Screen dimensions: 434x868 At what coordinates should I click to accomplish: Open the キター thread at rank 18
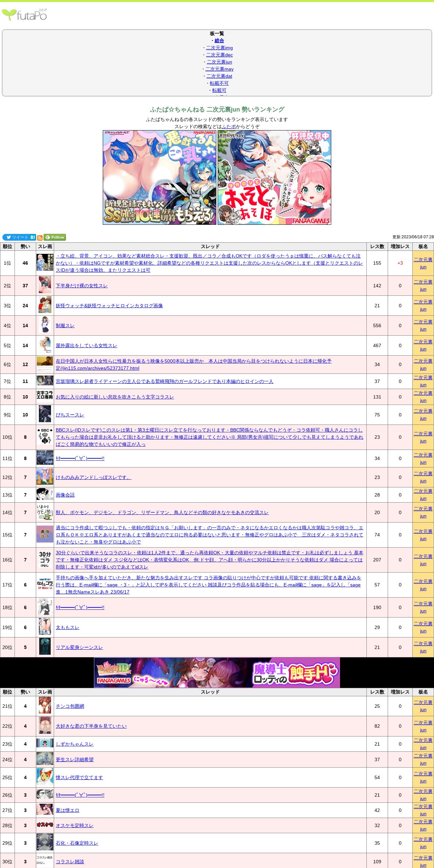click(80, 607)
